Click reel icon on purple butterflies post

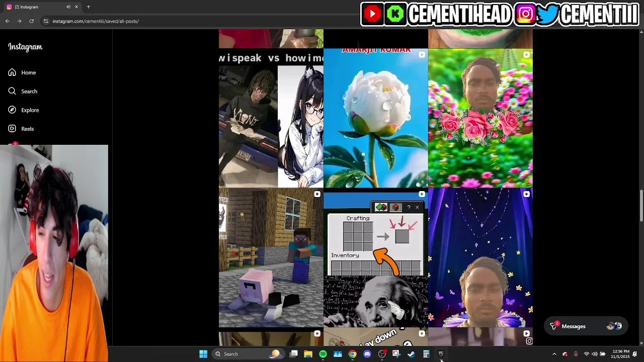tap(526, 195)
